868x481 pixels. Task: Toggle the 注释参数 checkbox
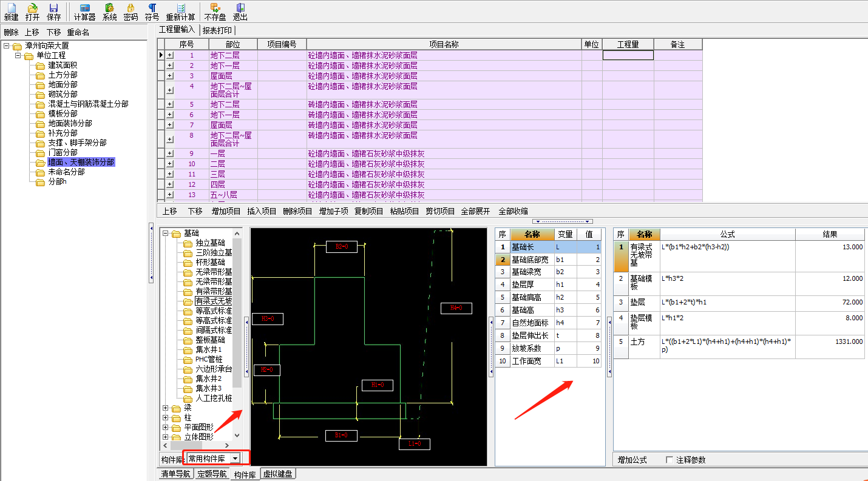pyautogui.click(x=670, y=460)
